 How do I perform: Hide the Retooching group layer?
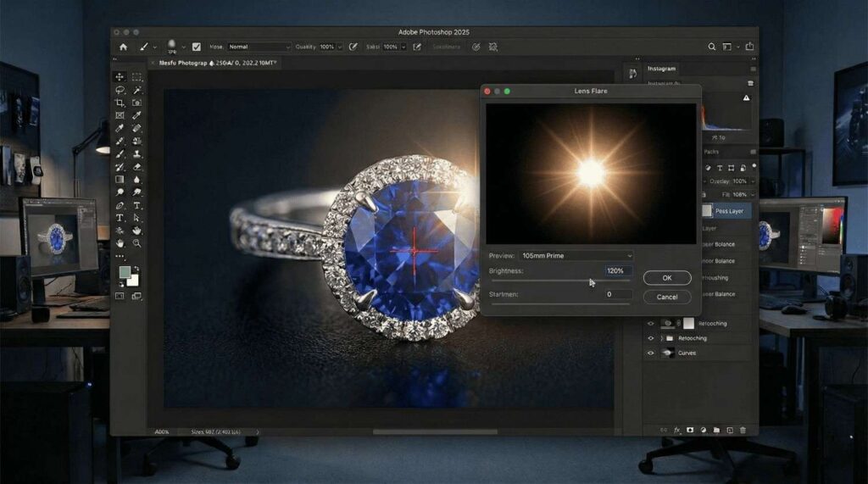coord(650,338)
